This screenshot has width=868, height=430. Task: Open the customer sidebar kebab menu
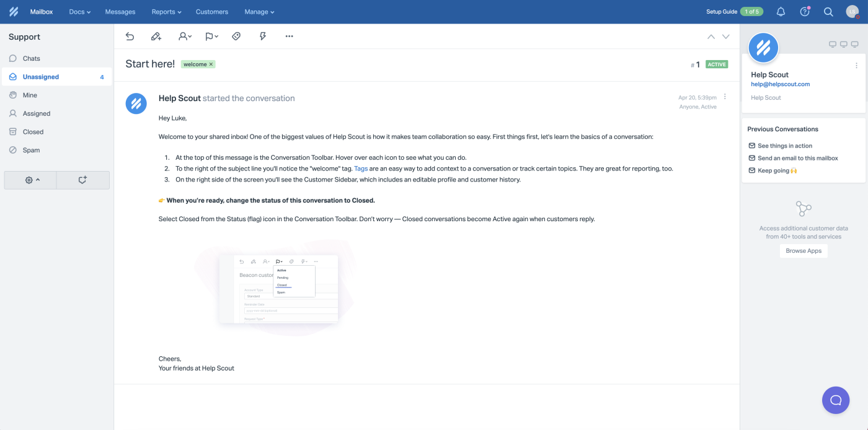[x=857, y=66]
